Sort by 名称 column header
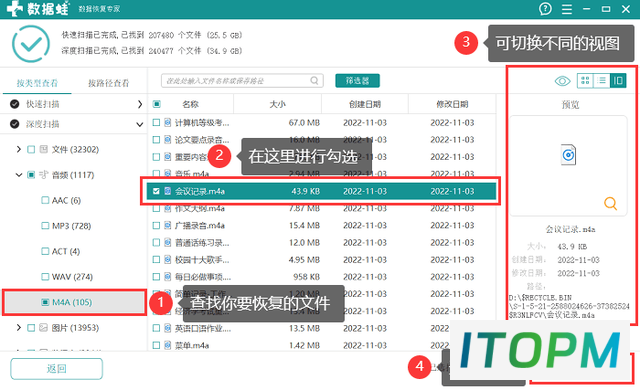This screenshot has height=390, width=640. tap(191, 104)
